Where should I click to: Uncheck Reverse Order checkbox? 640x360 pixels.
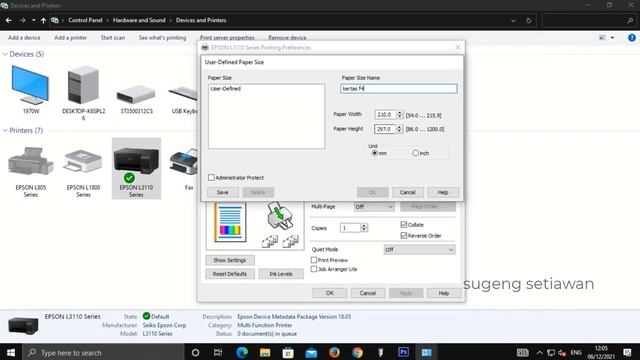[404, 236]
